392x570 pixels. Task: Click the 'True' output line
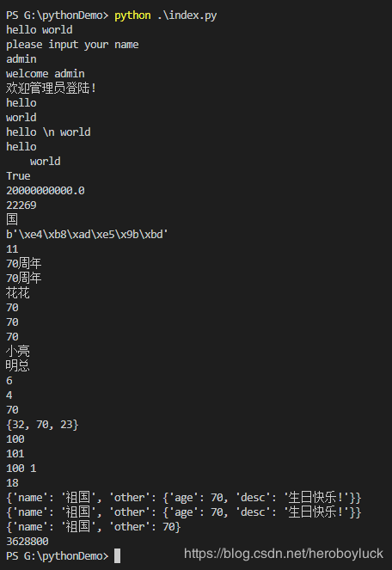pos(18,176)
